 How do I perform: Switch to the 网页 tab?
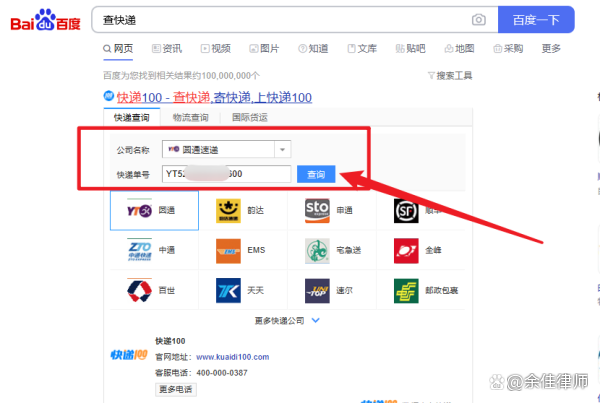[x=118, y=49]
